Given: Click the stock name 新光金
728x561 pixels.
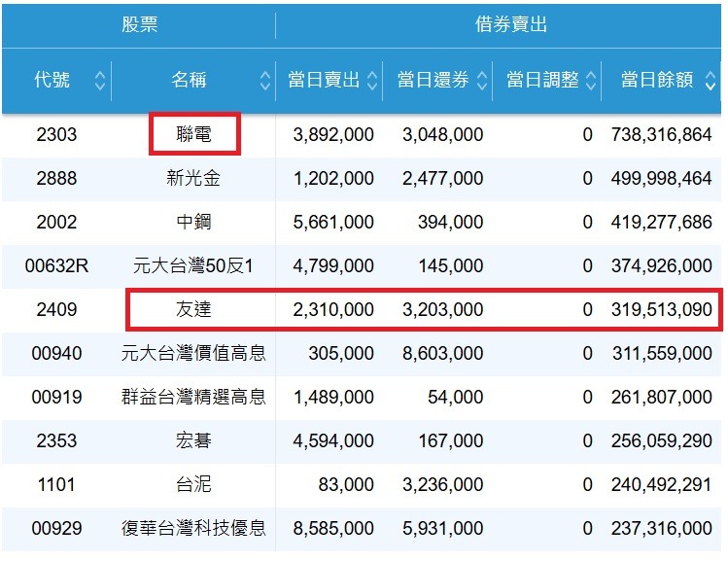Looking at the screenshot, I should (193, 178).
